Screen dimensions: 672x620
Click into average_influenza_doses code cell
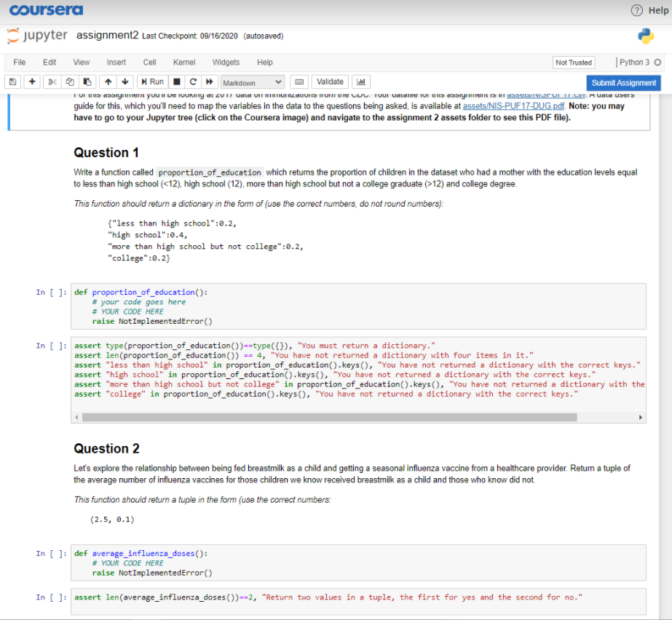pyautogui.click(x=358, y=563)
